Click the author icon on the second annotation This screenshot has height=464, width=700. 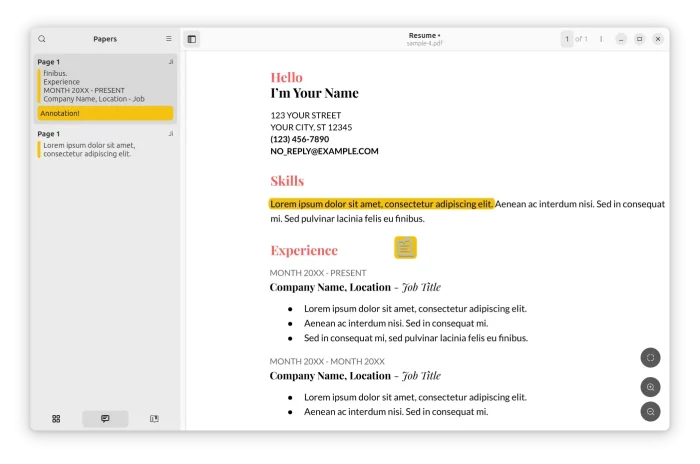click(x=171, y=134)
